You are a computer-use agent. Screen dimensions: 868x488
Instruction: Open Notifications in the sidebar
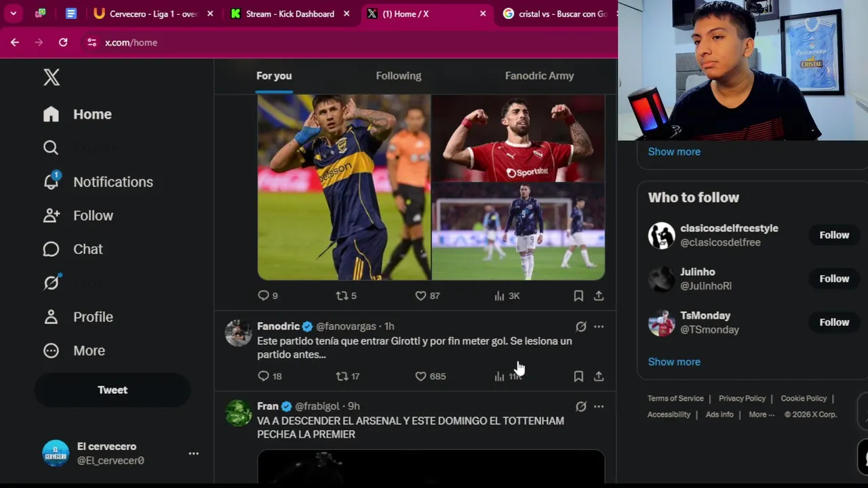(98, 182)
